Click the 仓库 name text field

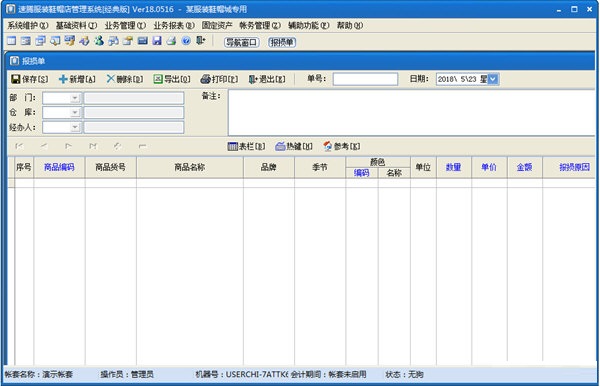click(134, 112)
